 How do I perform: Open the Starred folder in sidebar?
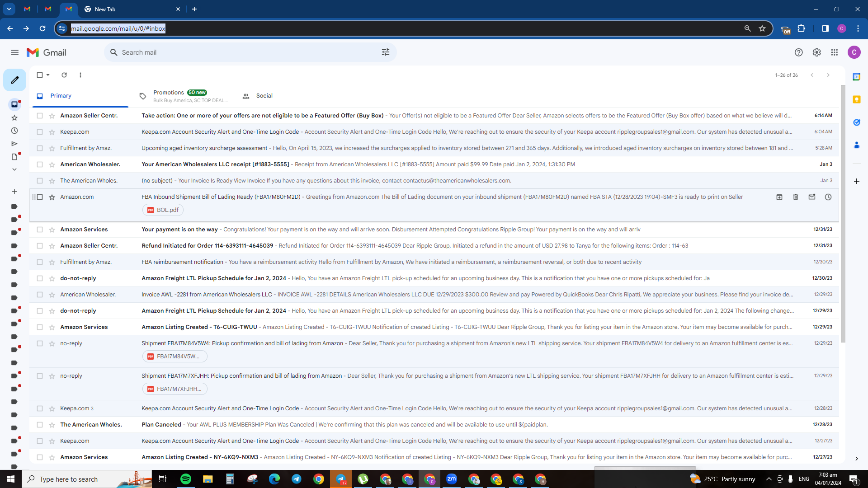click(14, 118)
